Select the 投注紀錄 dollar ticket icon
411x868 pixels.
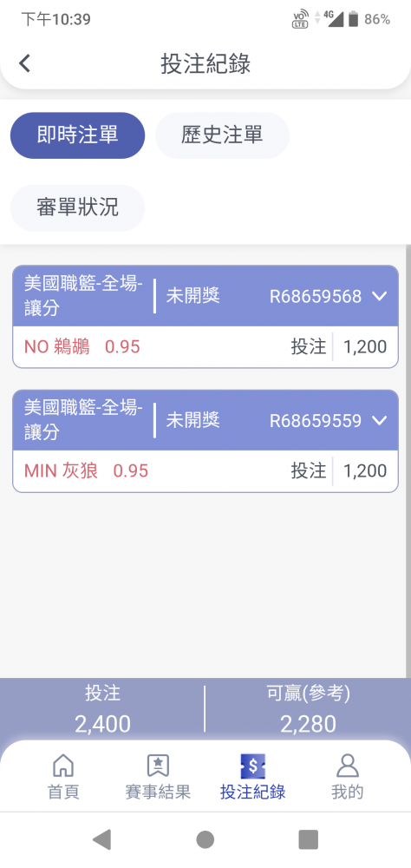coord(253,766)
